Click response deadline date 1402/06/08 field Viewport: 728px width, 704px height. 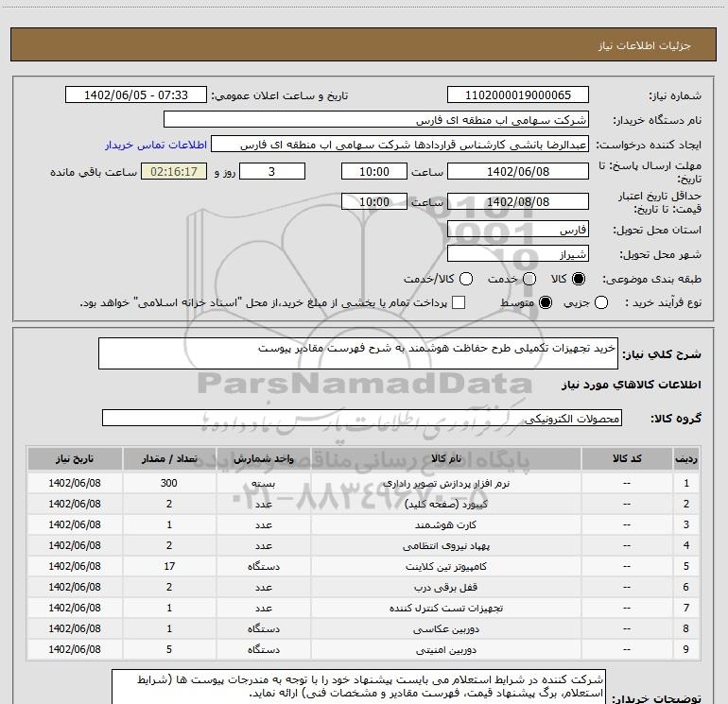point(518,172)
